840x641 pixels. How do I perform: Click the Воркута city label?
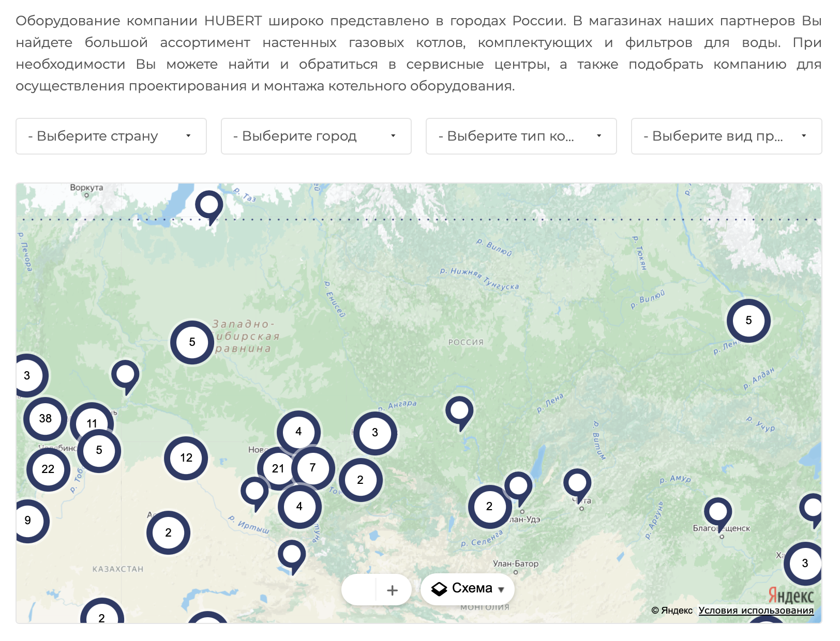point(87,188)
